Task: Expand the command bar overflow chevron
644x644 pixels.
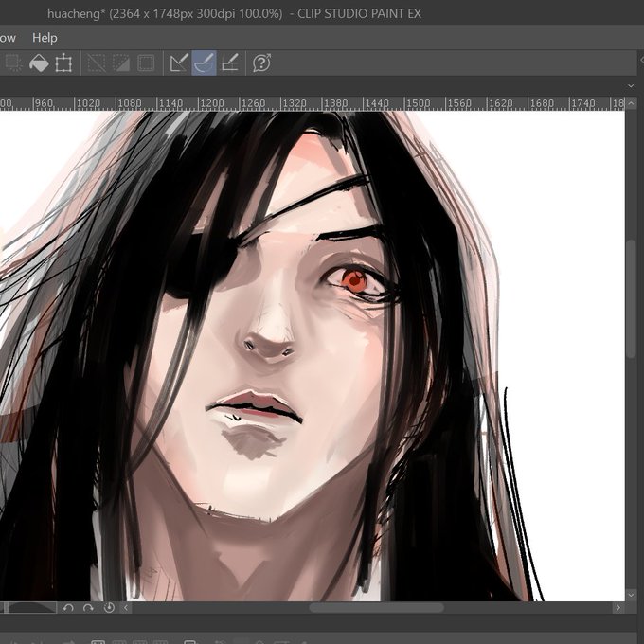Action: click(631, 86)
